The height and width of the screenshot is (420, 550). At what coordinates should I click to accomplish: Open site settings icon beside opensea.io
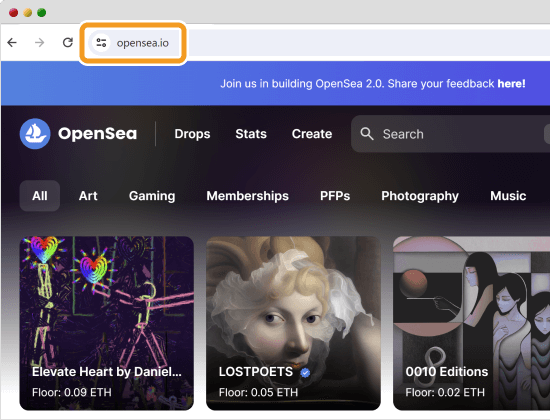click(x=101, y=43)
